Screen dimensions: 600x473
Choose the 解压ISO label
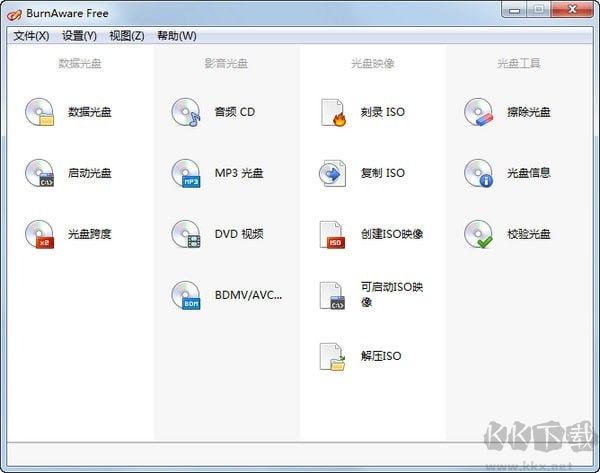tap(381, 356)
